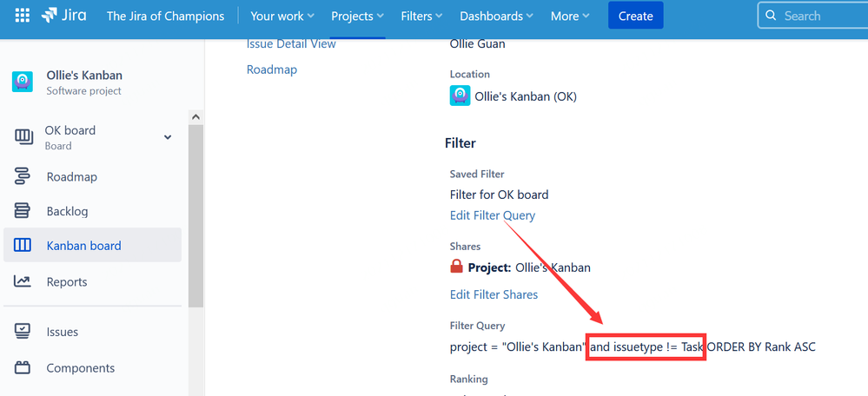
Task: Click the Kanban board icon in sidebar
Action: tap(22, 246)
